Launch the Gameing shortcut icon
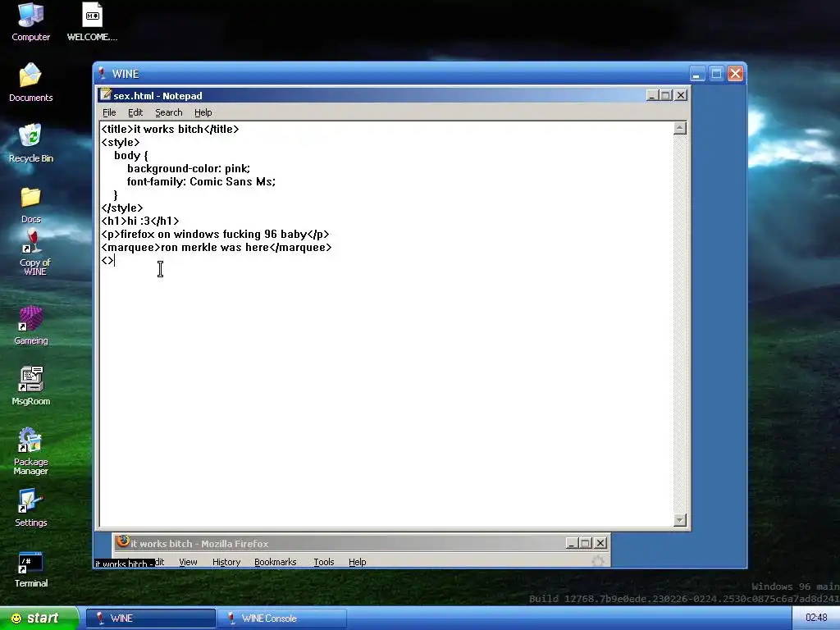The image size is (840, 630). (x=30, y=325)
